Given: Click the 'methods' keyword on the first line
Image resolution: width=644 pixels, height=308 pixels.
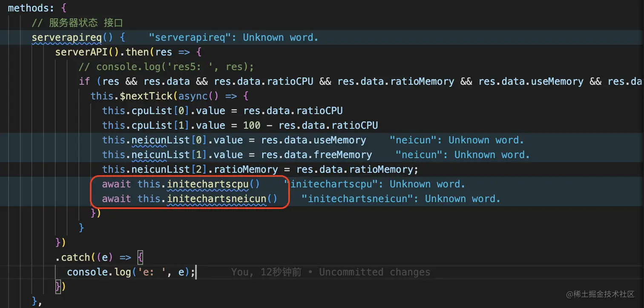Looking at the screenshot, I should click(29, 8).
